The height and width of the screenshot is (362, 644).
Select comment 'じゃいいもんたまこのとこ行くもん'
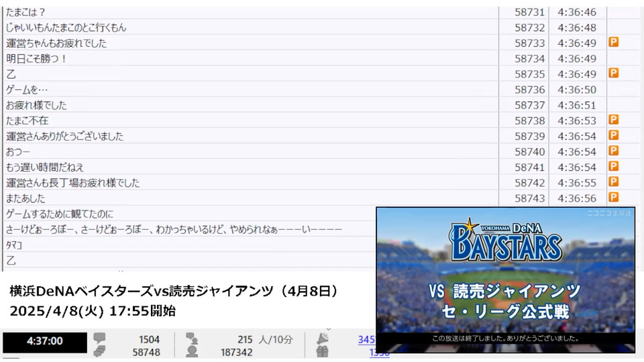66,27
